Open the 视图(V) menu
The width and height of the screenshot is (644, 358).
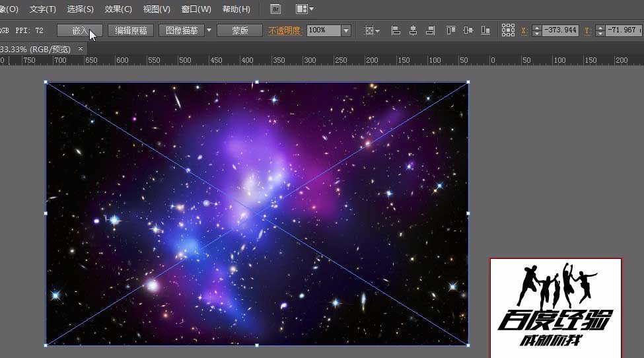157,9
